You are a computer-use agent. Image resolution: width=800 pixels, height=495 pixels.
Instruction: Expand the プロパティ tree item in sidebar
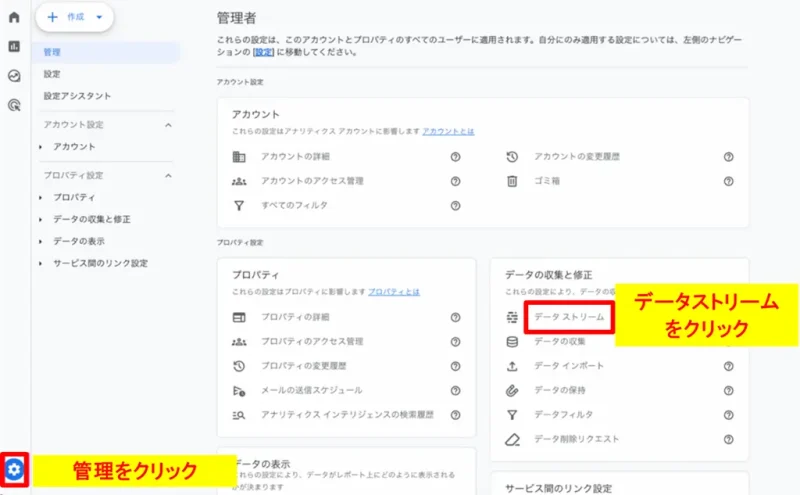coord(40,197)
